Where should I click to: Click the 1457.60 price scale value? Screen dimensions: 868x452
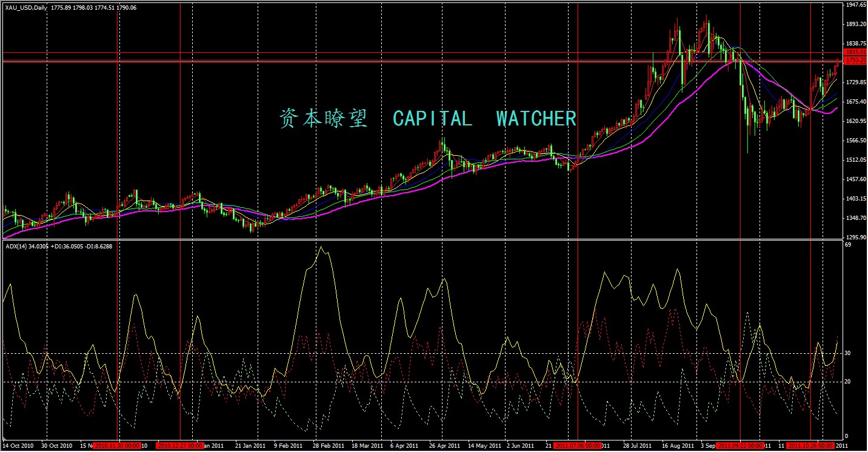(x=856, y=179)
